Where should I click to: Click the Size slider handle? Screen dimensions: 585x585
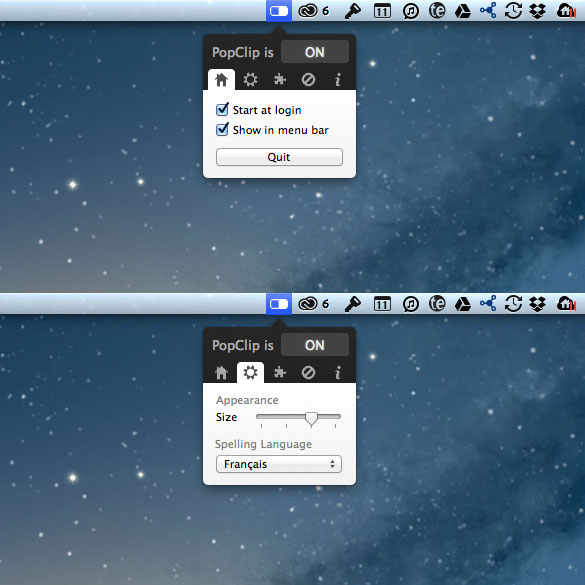tap(311, 419)
